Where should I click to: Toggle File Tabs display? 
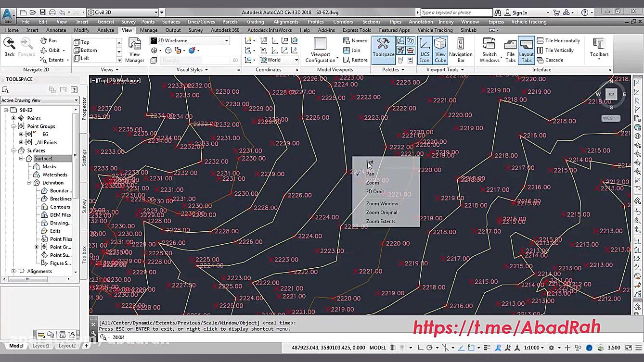click(x=510, y=50)
